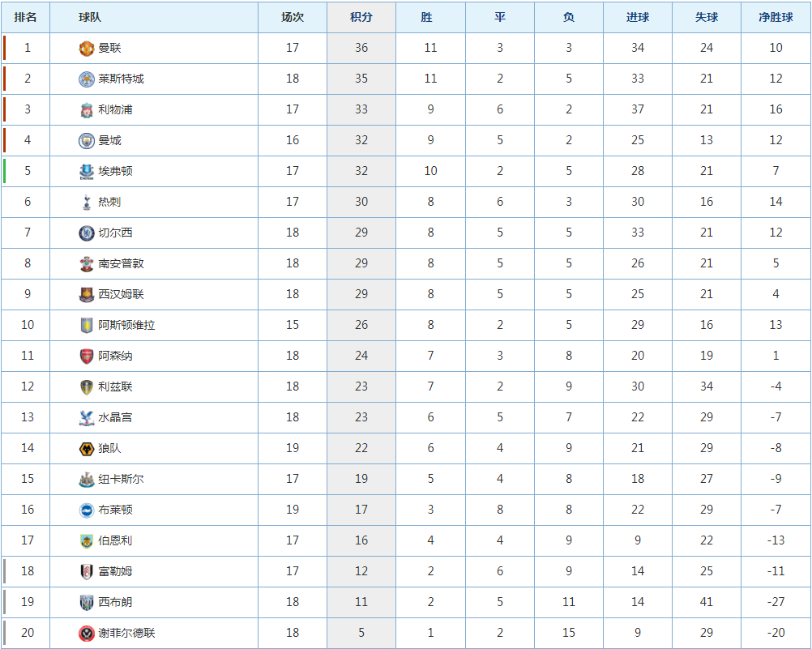Open the 西汉姆联 team link
Viewport: 812px width, 649px height.
click(122, 294)
